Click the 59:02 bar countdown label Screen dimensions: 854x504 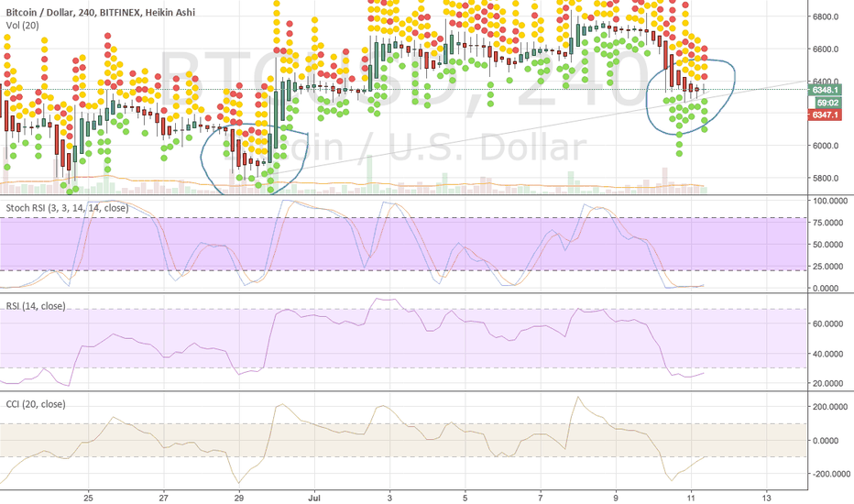tap(827, 103)
